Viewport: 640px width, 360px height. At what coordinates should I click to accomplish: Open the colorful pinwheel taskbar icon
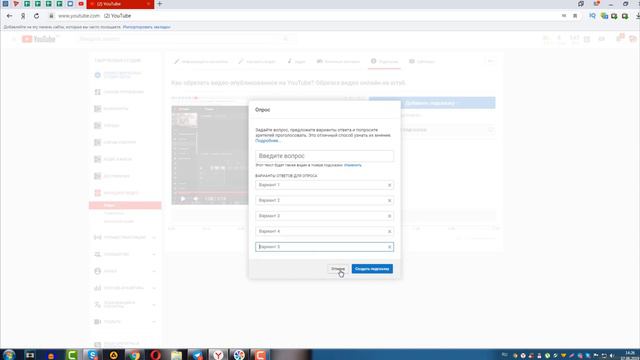pyautogui.click(x=239, y=355)
